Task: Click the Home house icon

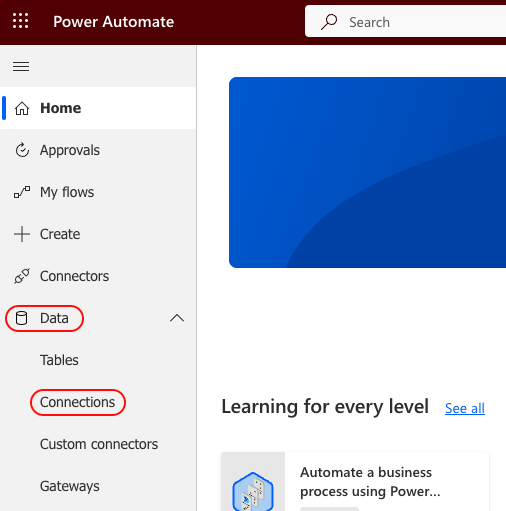Action: [x=22, y=108]
